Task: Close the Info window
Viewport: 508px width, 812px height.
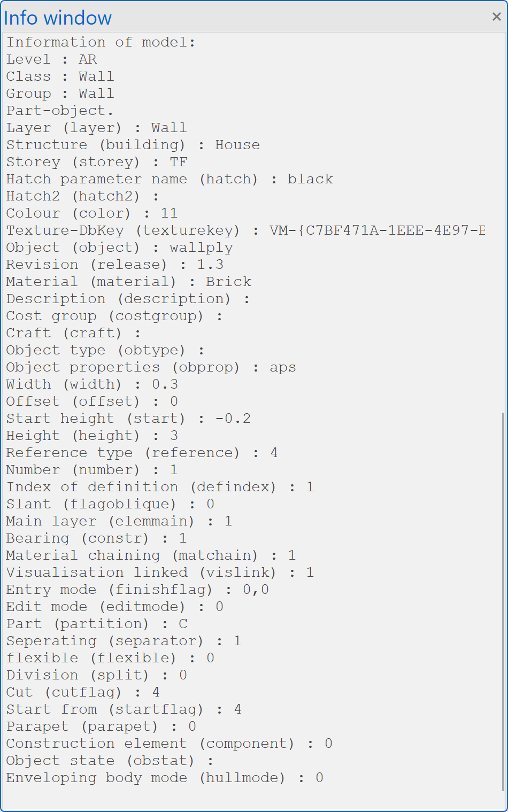Action: pos(496,17)
